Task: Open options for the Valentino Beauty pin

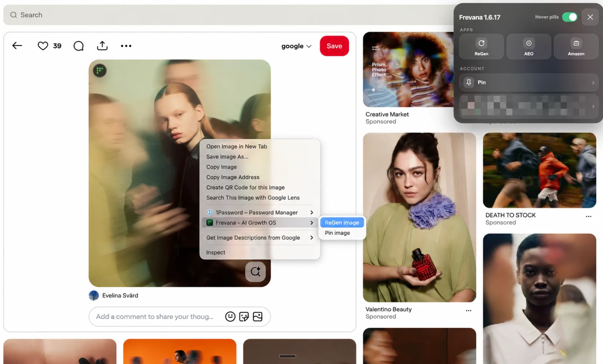Action: tap(468, 311)
